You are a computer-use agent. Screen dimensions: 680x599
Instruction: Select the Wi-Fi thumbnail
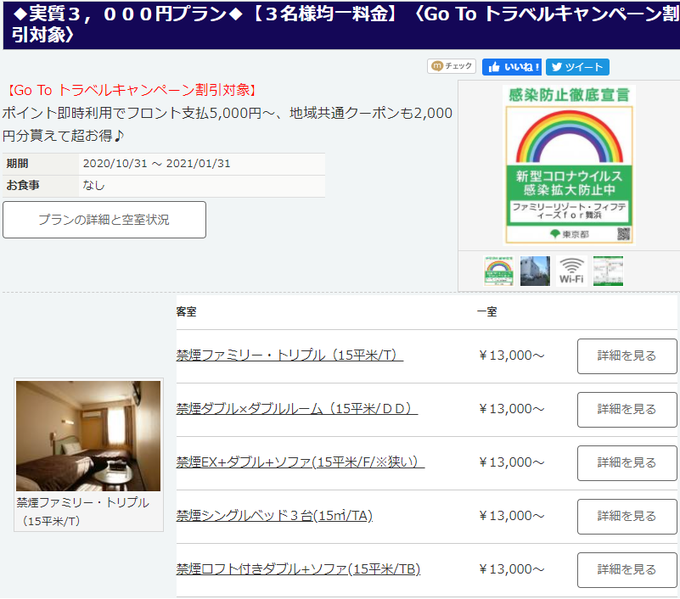(x=572, y=271)
